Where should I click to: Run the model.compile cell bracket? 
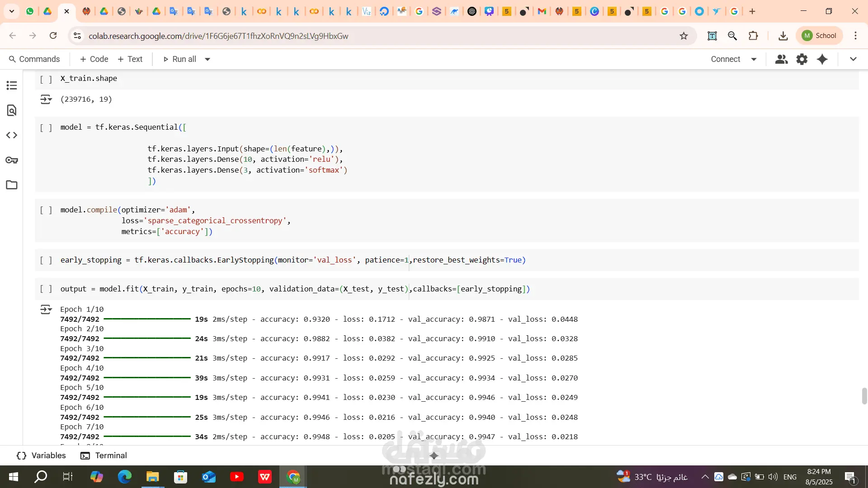coord(46,210)
